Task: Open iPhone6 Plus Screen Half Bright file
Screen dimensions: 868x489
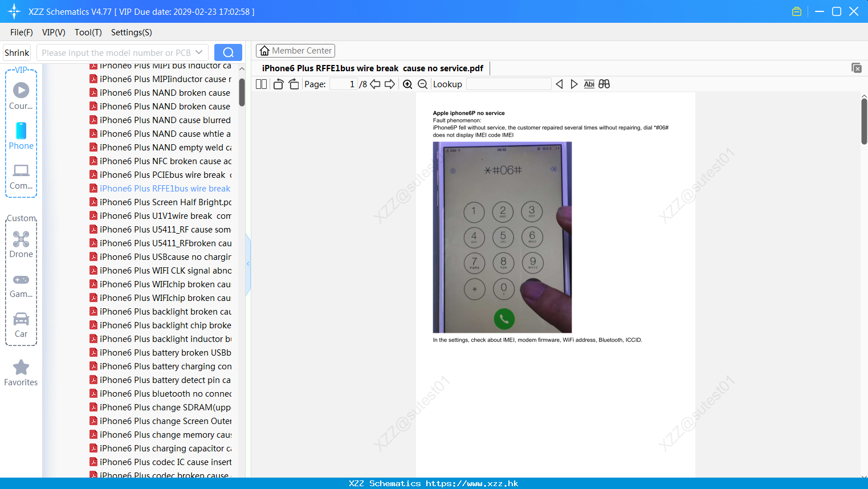Action: coord(160,202)
